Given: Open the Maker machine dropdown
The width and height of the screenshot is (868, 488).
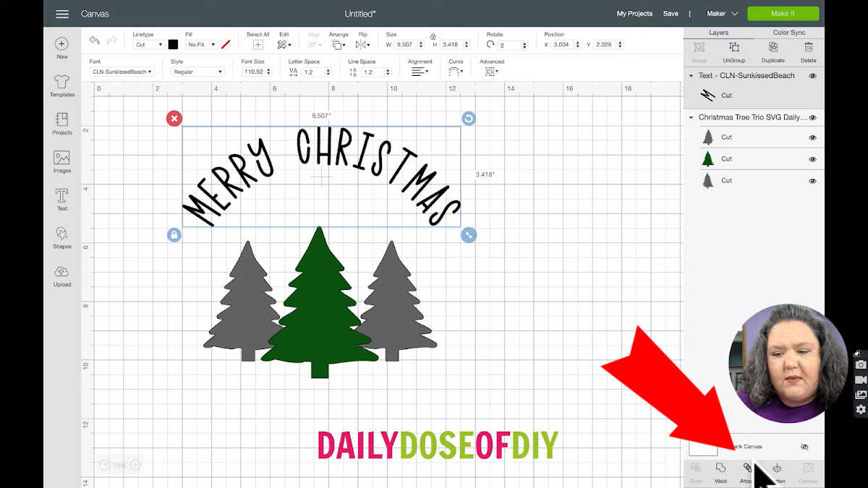Looking at the screenshot, I should tap(722, 14).
